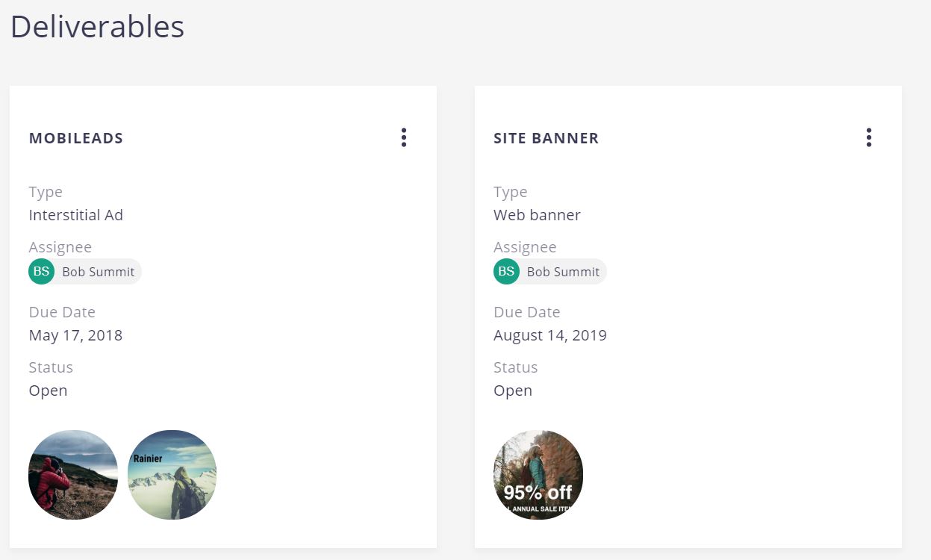Open the 95% off banner thumbnail
The width and height of the screenshot is (931, 560).
pos(538,475)
